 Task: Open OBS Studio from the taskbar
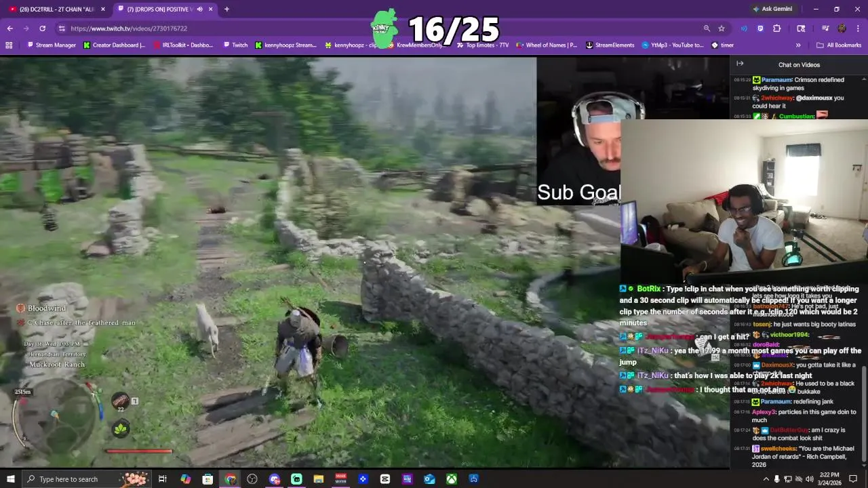(252, 479)
